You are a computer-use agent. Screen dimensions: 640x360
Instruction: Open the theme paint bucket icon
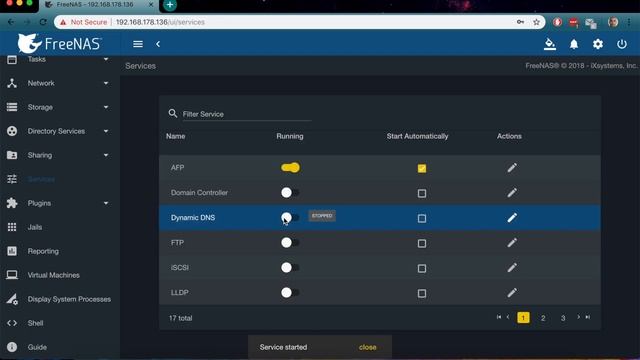point(550,44)
